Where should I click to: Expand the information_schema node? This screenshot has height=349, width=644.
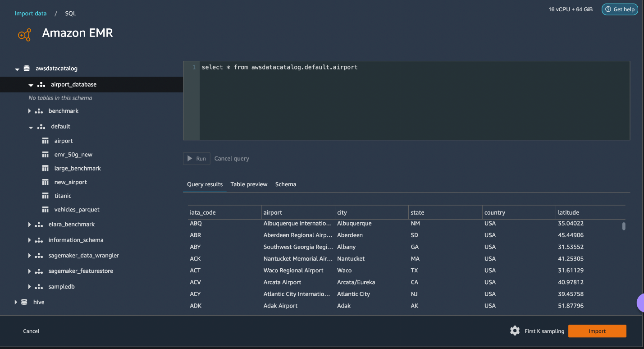[x=29, y=240]
